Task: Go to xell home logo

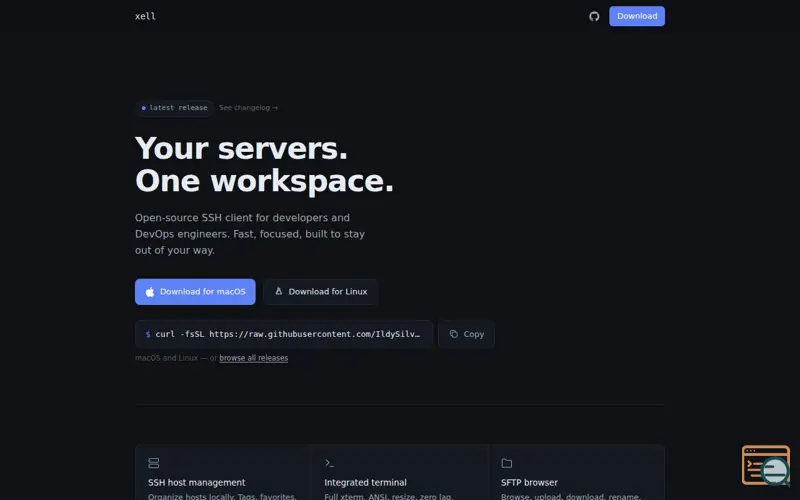Action: tap(145, 16)
